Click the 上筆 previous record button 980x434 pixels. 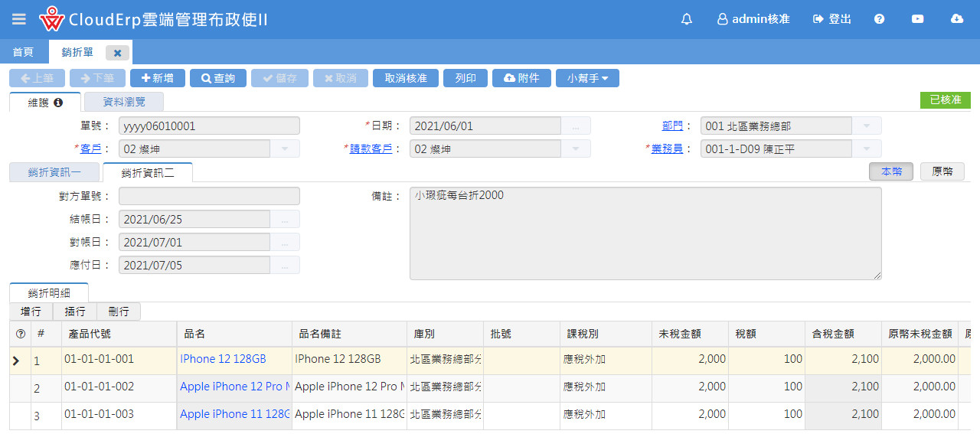(x=38, y=78)
